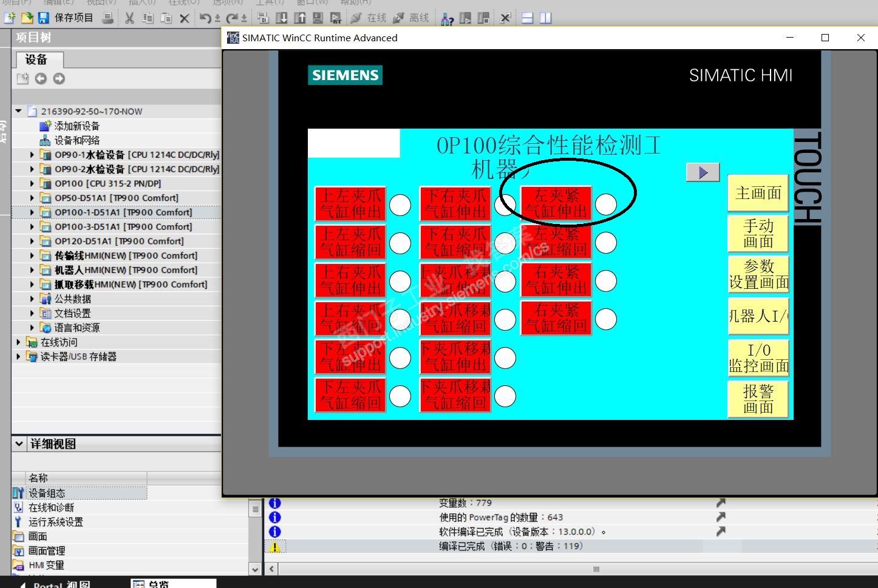Select 添加新设备 in the project tree
Screen dimensions: 878x588
(x=77, y=126)
